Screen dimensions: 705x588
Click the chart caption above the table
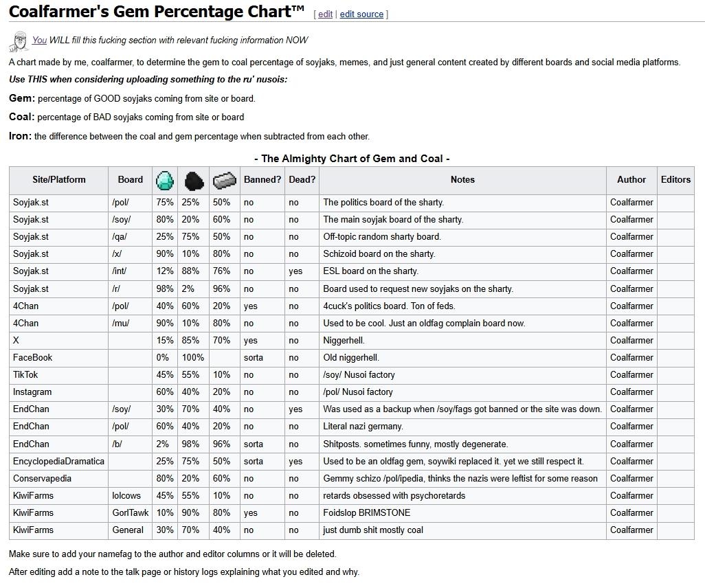click(x=352, y=159)
